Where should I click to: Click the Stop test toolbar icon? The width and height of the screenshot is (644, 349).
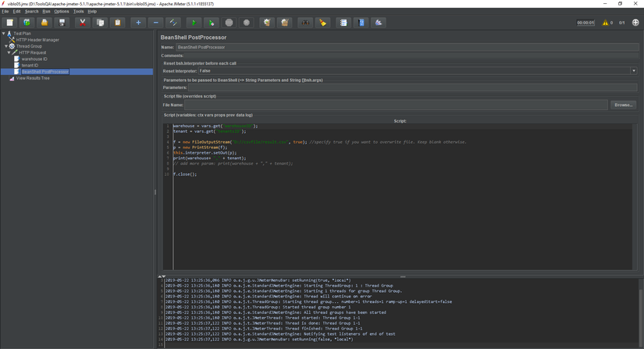pyautogui.click(x=229, y=23)
